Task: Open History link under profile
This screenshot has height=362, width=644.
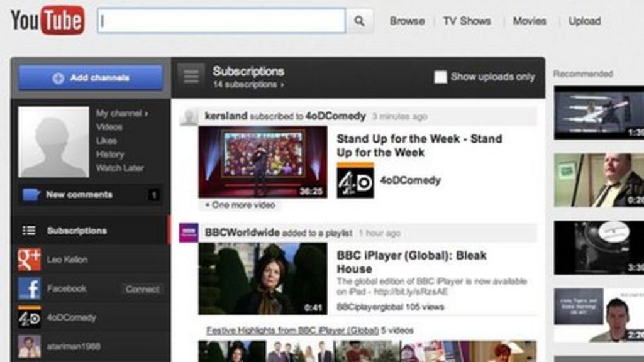Action: 109,155
